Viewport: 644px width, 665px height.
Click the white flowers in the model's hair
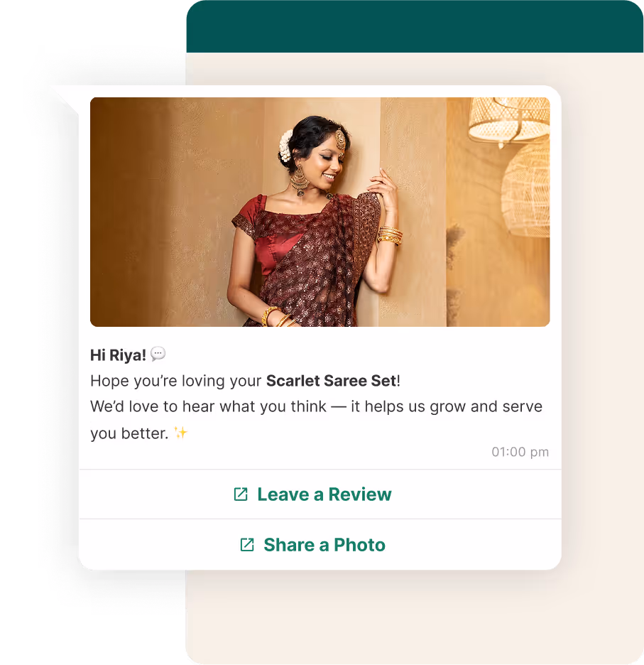[285, 146]
